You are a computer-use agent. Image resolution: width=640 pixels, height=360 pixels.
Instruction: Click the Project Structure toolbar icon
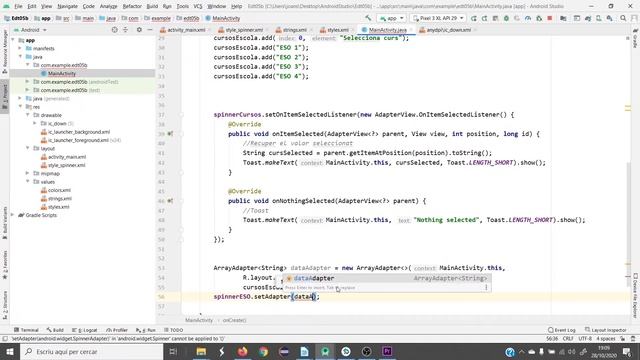coord(563,18)
